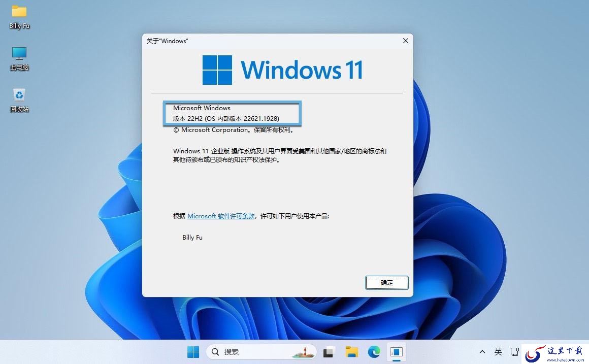
Task: Click the 版本 22H2 build text line
Action: (226, 118)
